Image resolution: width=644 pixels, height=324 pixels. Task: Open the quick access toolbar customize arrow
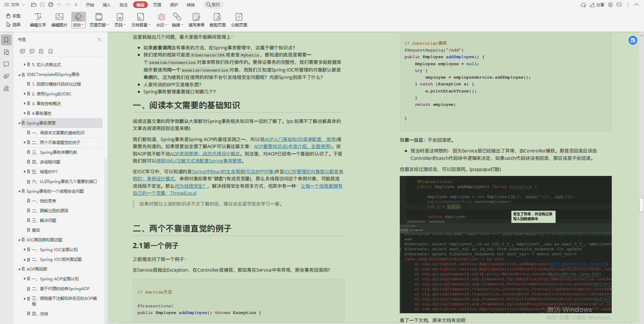76,5
